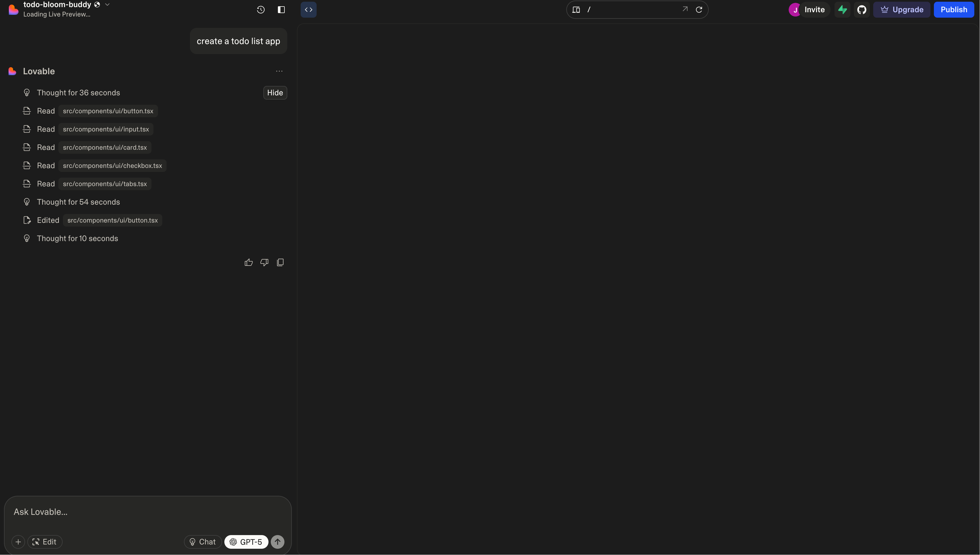This screenshot has width=980, height=555.
Task: Open GPT-5 model selector
Action: pos(246,542)
